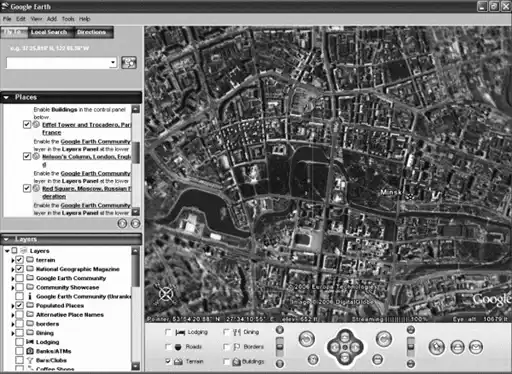Open the Eiffel Tower and Trocadero link

(x=86, y=128)
